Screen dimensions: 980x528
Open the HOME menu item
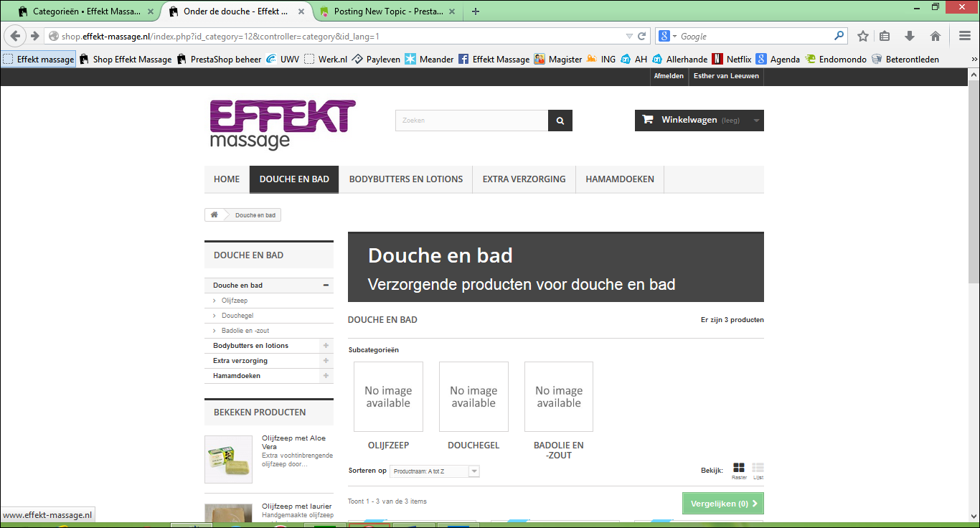227,179
